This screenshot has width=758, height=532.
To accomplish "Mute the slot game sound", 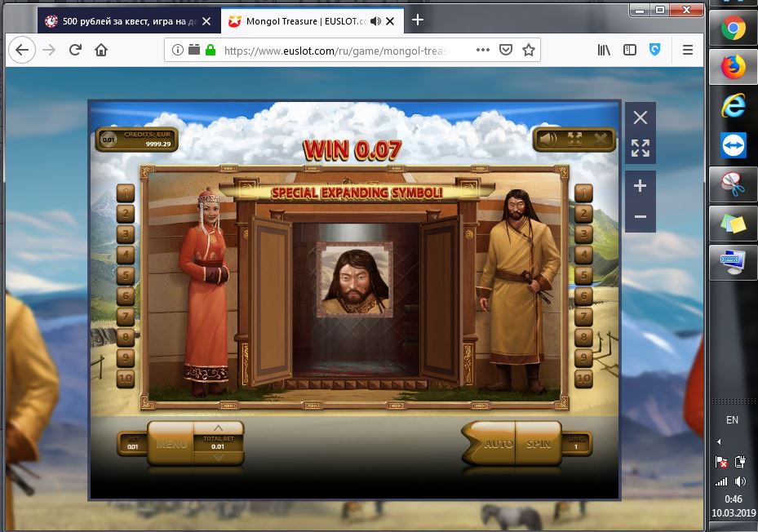I will (x=549, y=140).
